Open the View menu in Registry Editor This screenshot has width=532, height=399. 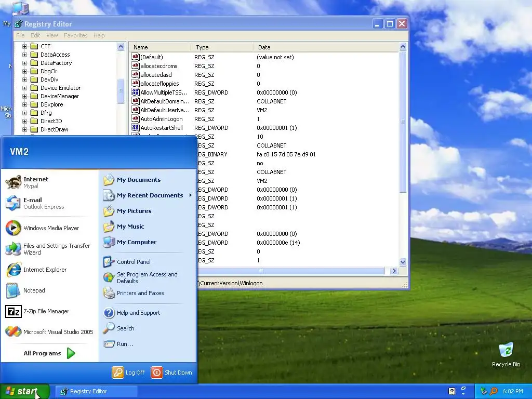[x=52, y=35]
